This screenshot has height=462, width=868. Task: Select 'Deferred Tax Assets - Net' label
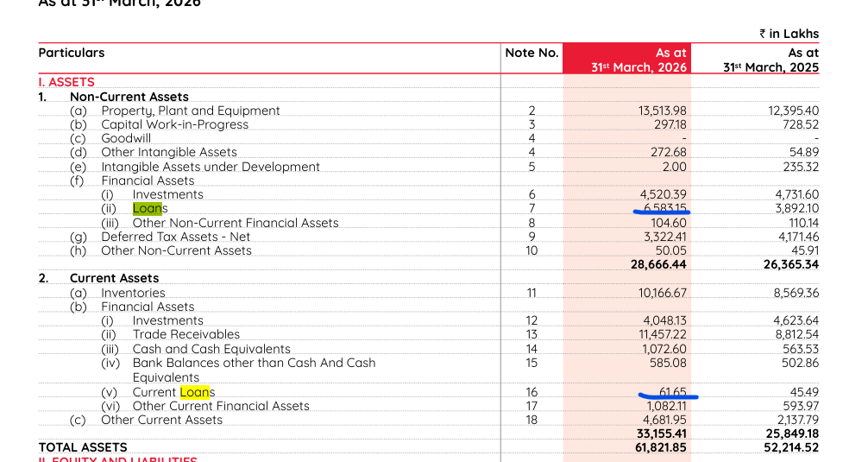[x=175, y=237]
